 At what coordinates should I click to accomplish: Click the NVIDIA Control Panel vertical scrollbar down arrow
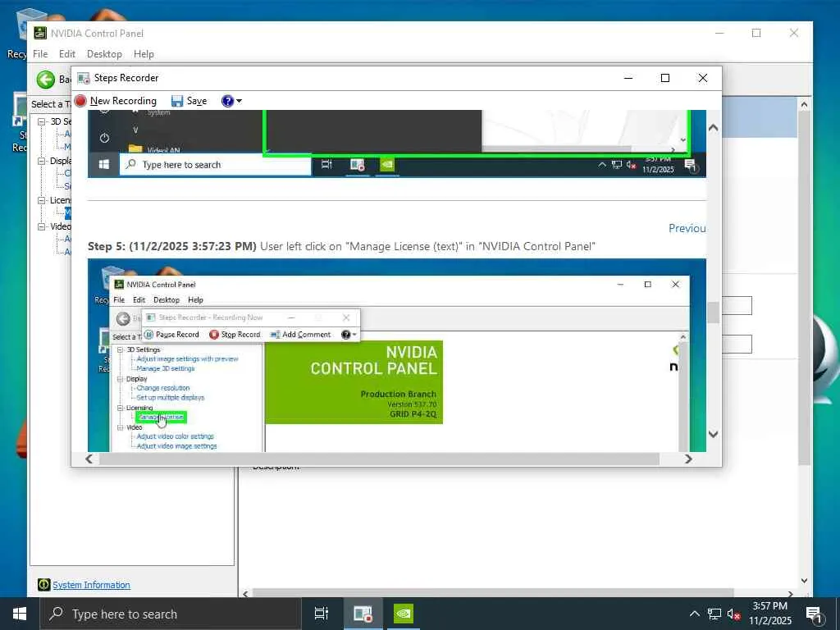(x=804, y=581)
